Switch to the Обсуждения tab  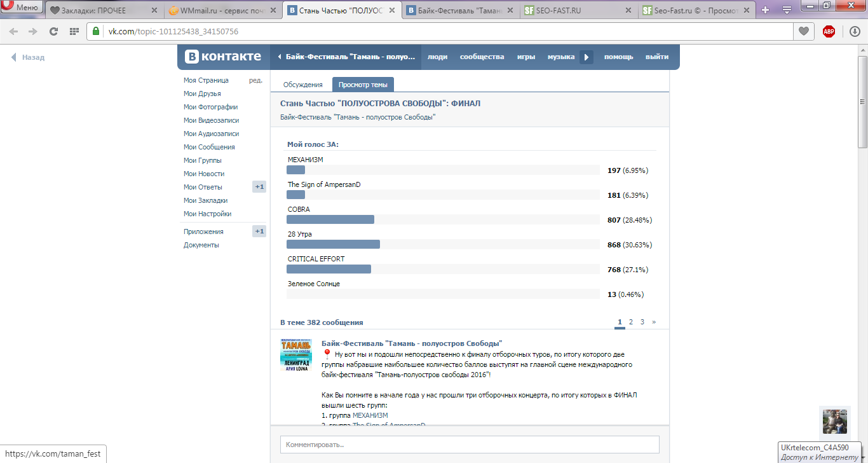[302, 85]
